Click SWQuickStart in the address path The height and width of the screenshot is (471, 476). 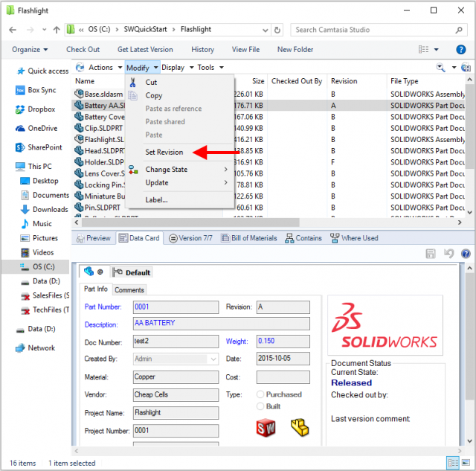(x=146, y=30)
